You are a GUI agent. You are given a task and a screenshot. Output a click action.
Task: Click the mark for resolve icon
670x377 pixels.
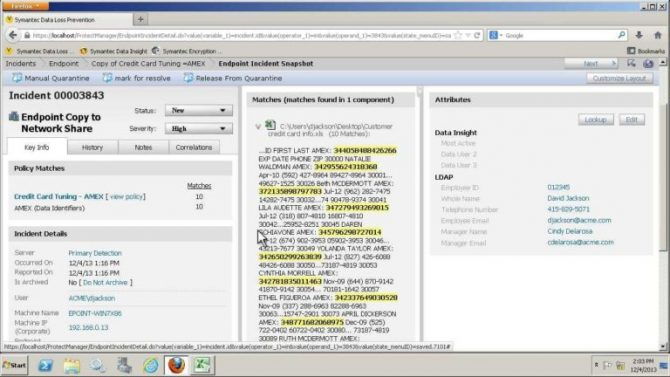pos(107,78)
